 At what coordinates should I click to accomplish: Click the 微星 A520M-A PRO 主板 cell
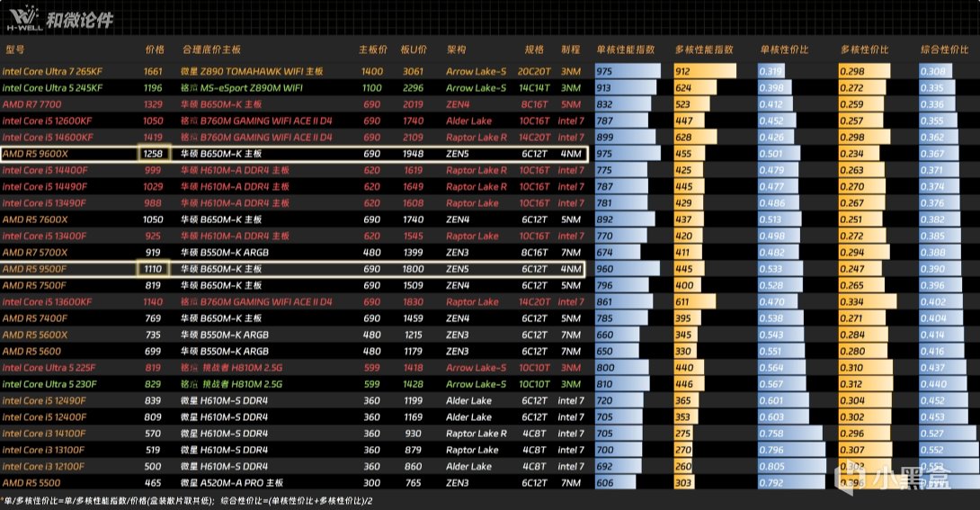(x=232, y=483)
